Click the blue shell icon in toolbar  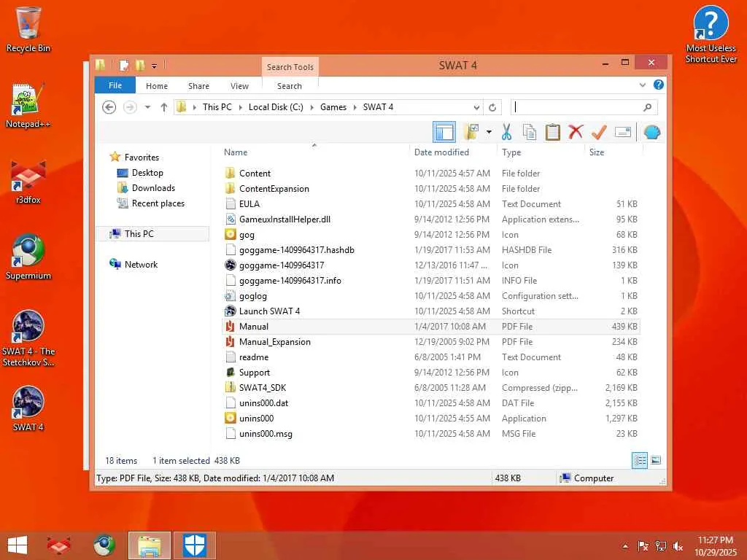[x=651, y=132]
